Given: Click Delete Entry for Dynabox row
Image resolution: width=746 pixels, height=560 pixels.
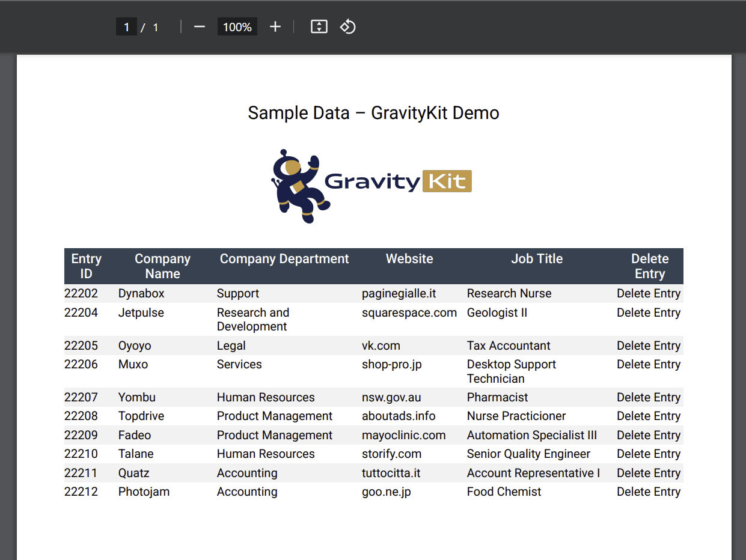Looking at the screenshot, I should click(x=648, y=294).
